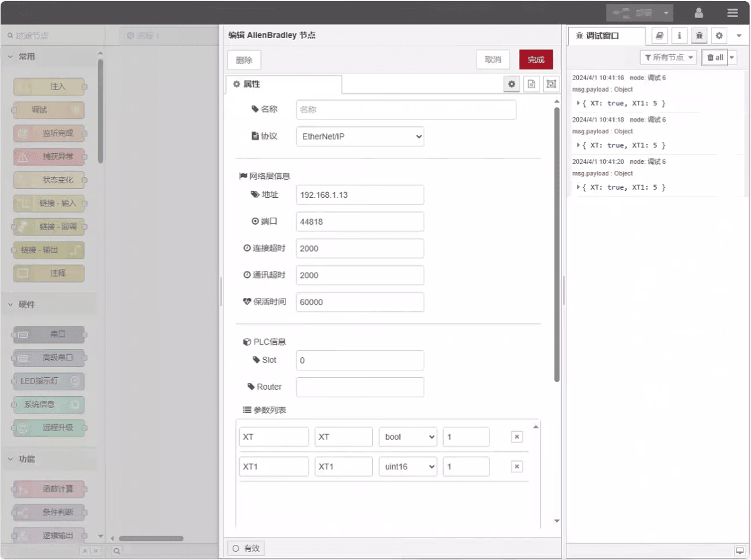Click the 地址 field containing 192.168.1.13
Screen dimensions: 751x560
coord(360,195)
